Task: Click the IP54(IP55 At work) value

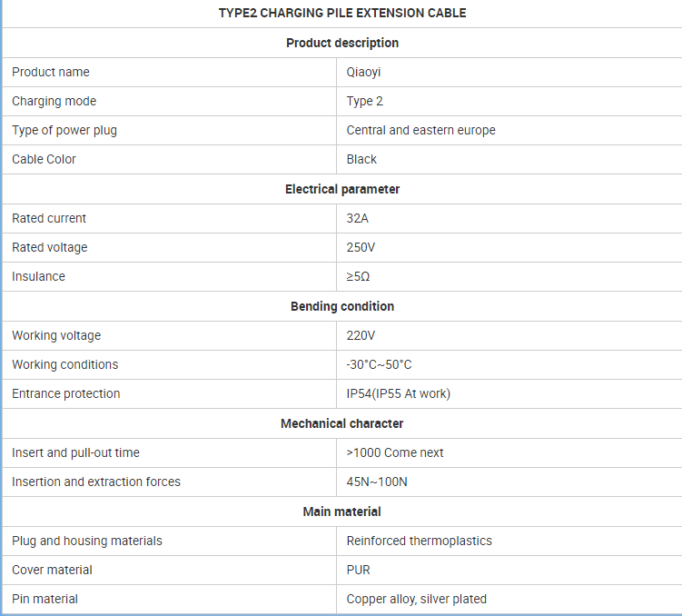Action: (398, 393)
